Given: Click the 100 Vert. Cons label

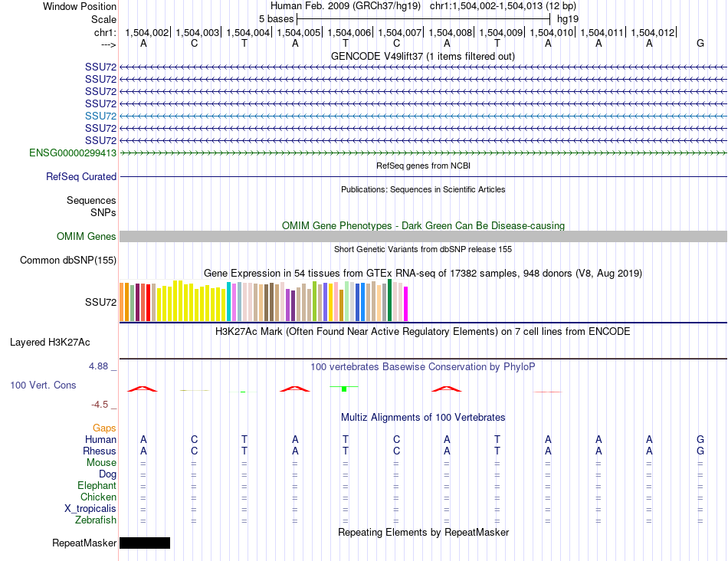Looking at the screenshot, I should click(43, 385).
